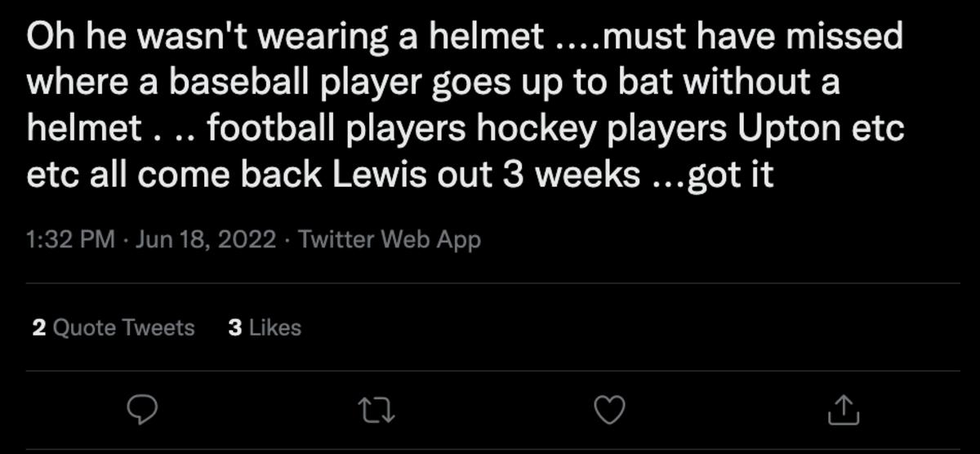
Task: Click the 1:32 PM timestamp
Action: [x=70, y=240]
